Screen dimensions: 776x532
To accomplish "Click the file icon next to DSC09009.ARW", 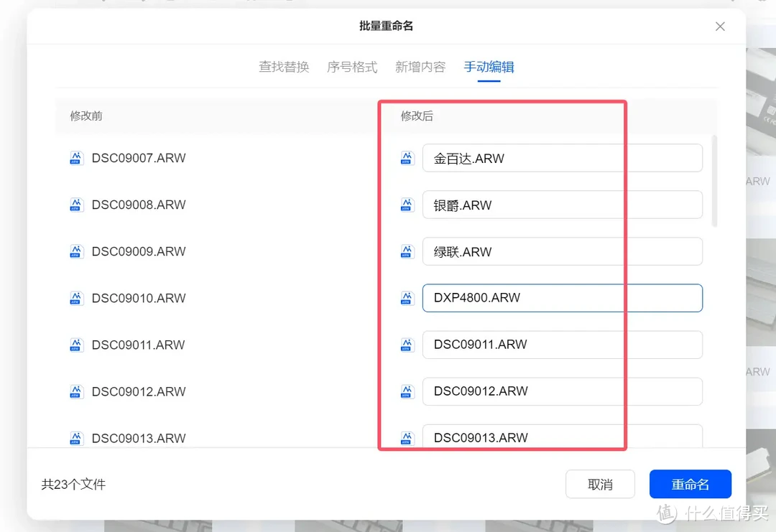I will coord(76,251).
